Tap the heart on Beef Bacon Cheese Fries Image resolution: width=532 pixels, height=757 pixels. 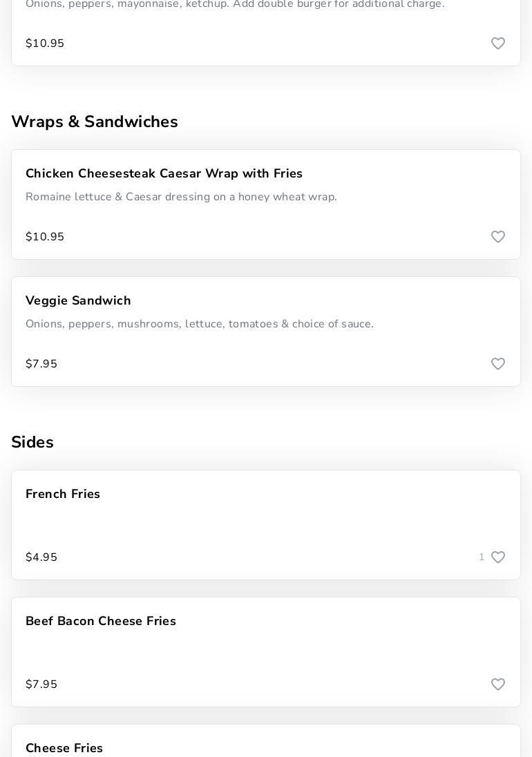tap(498, 684)
